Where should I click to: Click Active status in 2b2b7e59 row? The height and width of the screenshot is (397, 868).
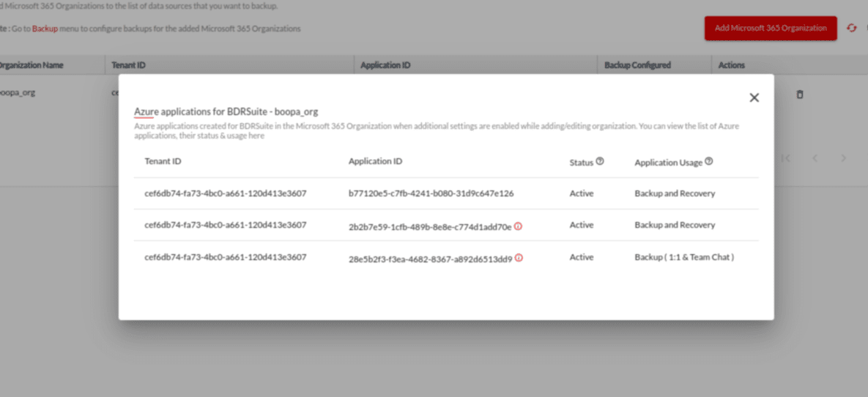click(582, 226)
